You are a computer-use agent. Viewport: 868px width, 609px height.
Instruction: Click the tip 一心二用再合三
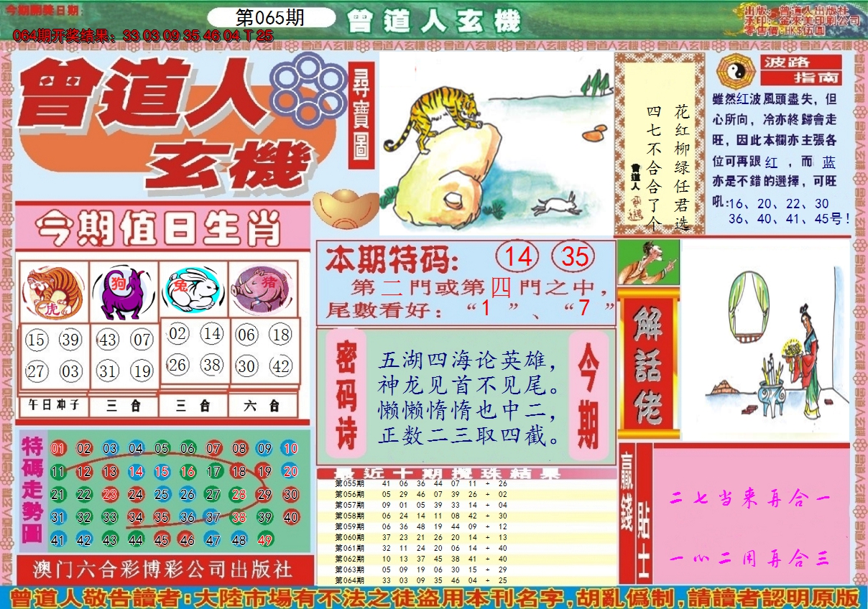point(752,559)
